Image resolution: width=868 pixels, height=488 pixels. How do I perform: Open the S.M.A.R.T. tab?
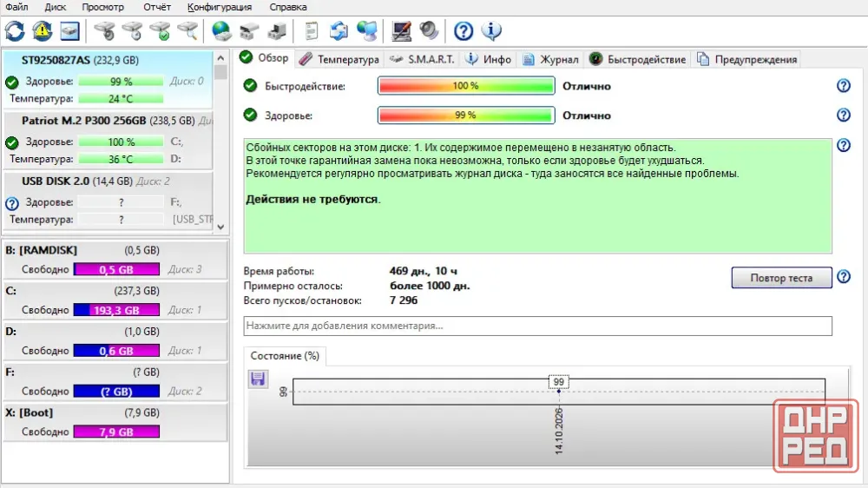tap(422, 59)
